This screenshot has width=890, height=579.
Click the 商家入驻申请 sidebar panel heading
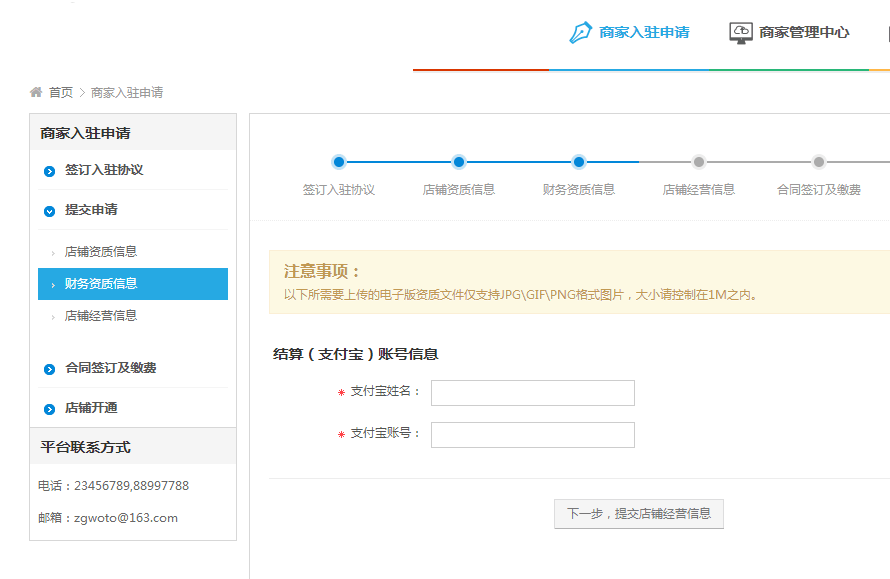pos(86,133)
